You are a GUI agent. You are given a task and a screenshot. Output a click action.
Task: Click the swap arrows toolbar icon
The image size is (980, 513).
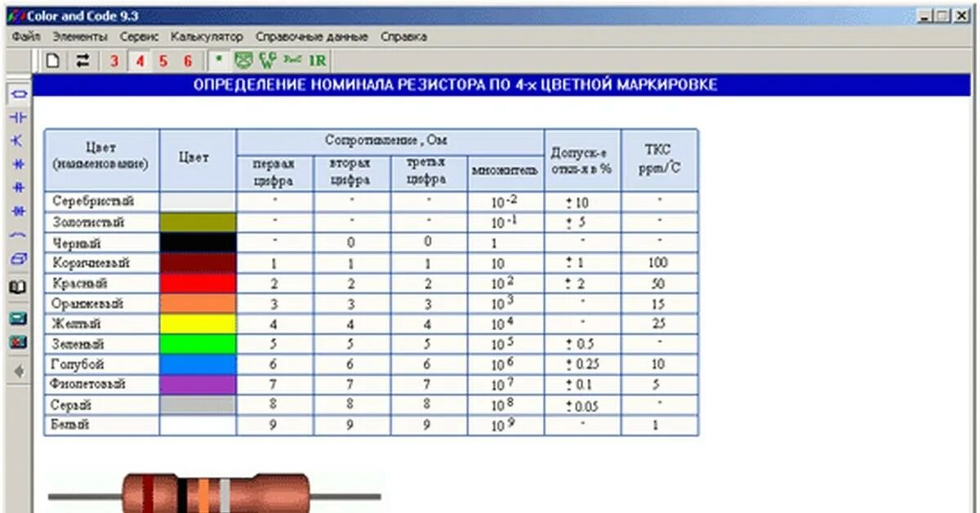[82, 60]
